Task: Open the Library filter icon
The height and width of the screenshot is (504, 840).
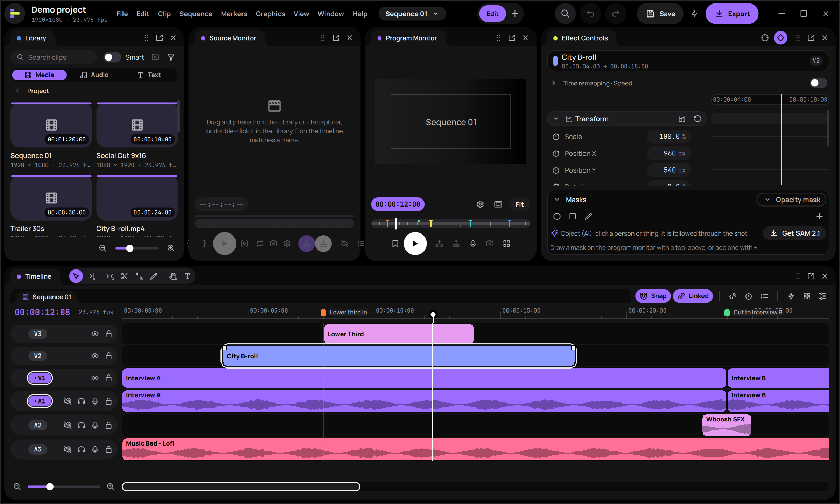Action: point(171,57)
